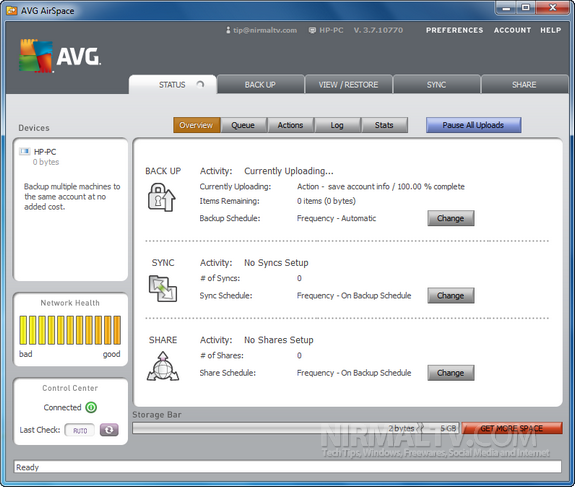Click the 'Network Health' heading
575x487 pixels.
tap(70, 303)
